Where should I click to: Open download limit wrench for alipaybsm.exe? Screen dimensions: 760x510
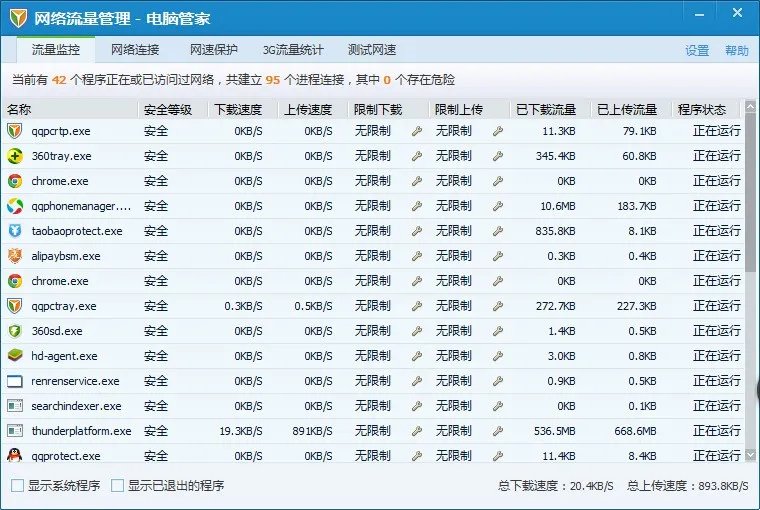pos(416,256)
